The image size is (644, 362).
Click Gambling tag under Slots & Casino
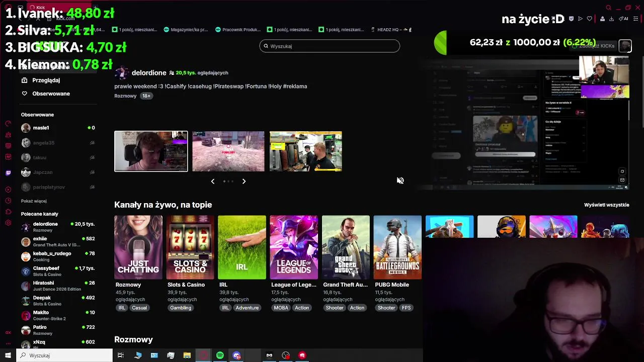(x=181, y=308)
